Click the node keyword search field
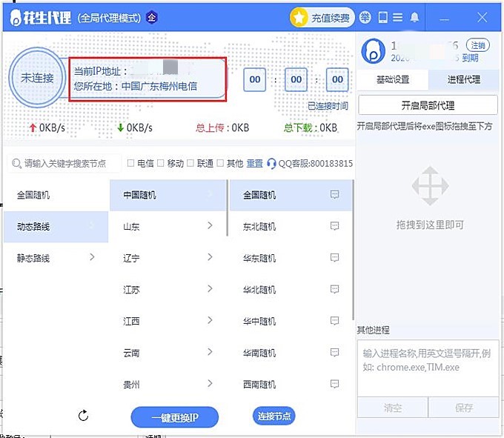Screen dimensions: 504x438 (64, 163)
